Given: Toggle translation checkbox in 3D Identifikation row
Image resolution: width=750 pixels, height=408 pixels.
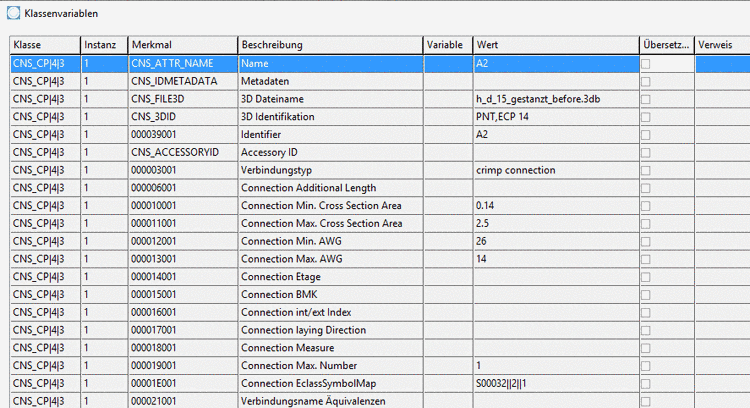Looking at the screenshot, I should [x=646, y=117].
